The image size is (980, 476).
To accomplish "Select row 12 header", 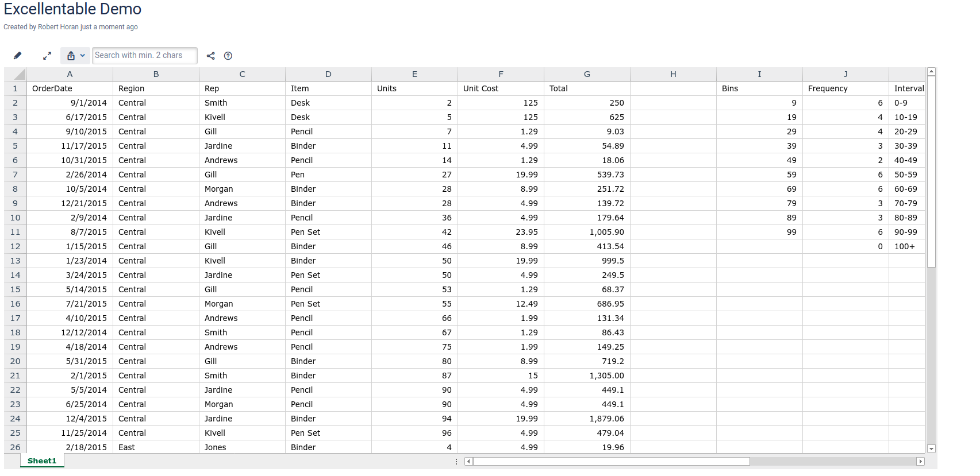I will 16,246.
